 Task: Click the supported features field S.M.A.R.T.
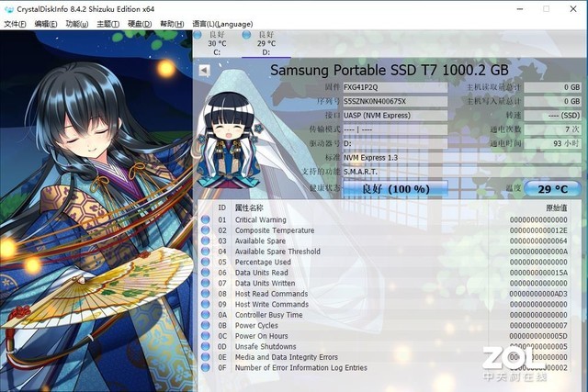click(462, 172)
